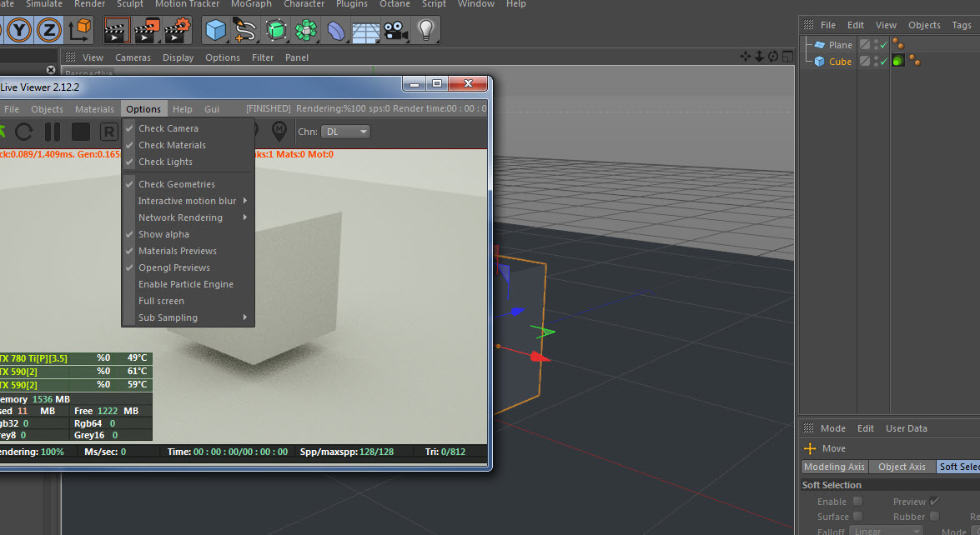
Task: Open the Falloff Linear dropdown
Action: 887,532
